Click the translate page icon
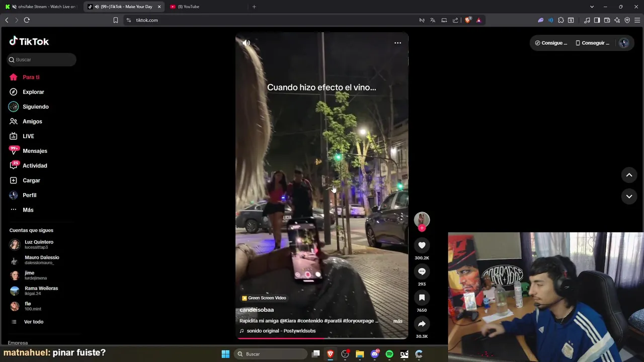The width and height of the screenshot is (644, 362). [433, 20]
